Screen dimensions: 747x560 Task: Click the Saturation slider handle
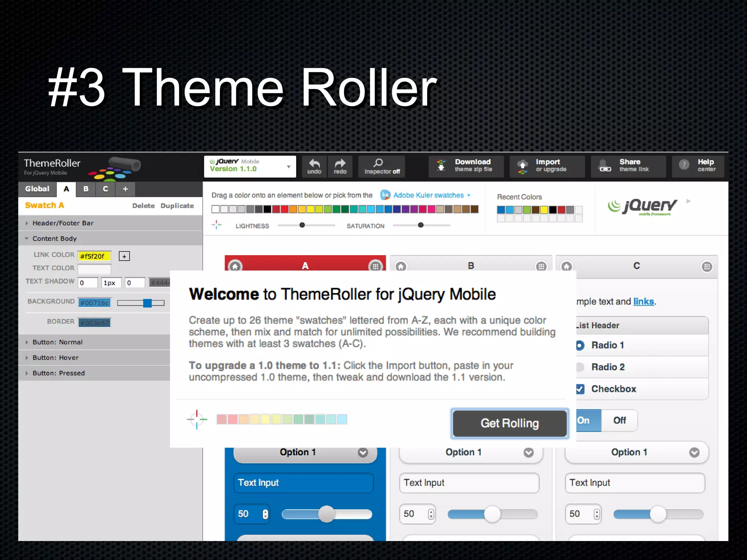[x=421, y=225]
